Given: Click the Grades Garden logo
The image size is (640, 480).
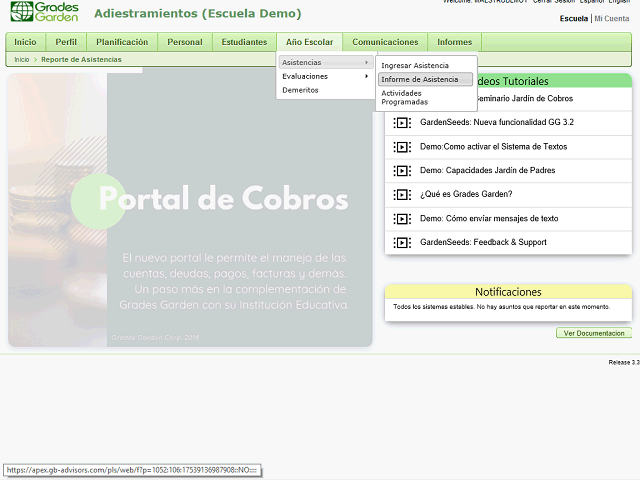Looking at the screenshot, I should pos(44,11).
